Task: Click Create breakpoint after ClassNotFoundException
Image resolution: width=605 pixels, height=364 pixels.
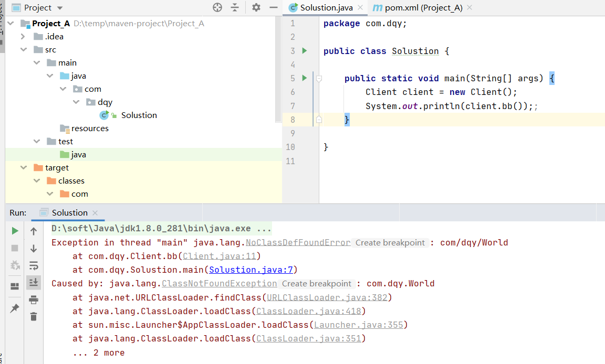Action: click(x=316, y=284)
